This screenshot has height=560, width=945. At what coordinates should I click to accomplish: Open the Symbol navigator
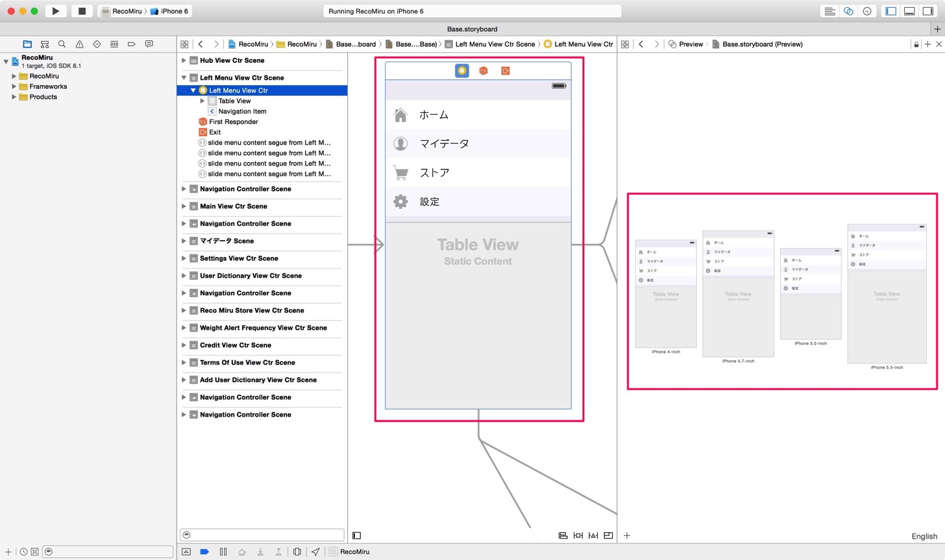pyautogui.click(x=45, y=44)
